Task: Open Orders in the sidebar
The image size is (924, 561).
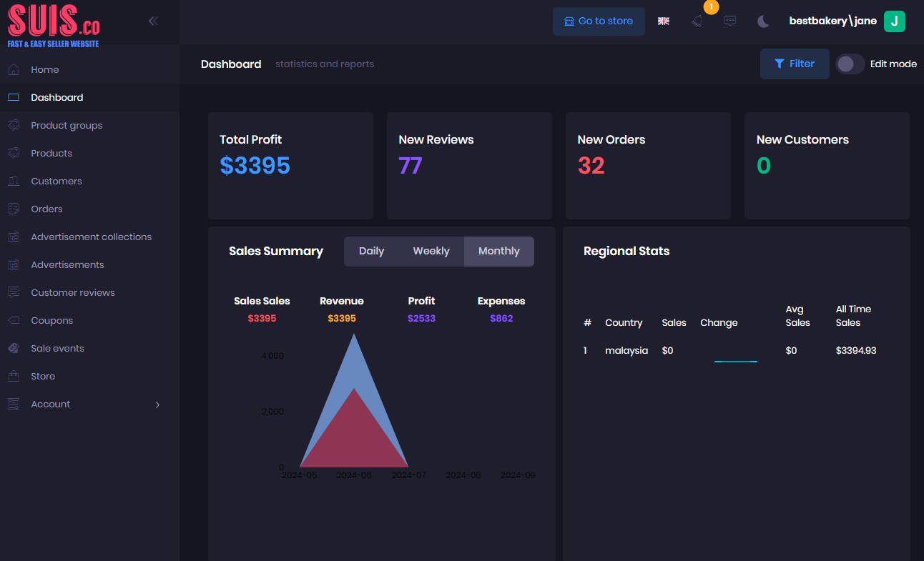Action: point(46,209)
